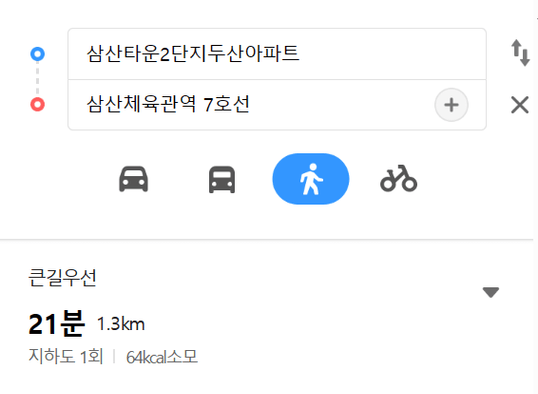Select the 21분 route result

(56, 323)
